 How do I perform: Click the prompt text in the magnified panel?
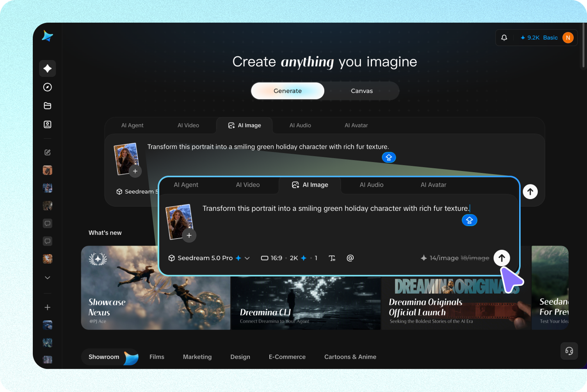coord(336,208)
